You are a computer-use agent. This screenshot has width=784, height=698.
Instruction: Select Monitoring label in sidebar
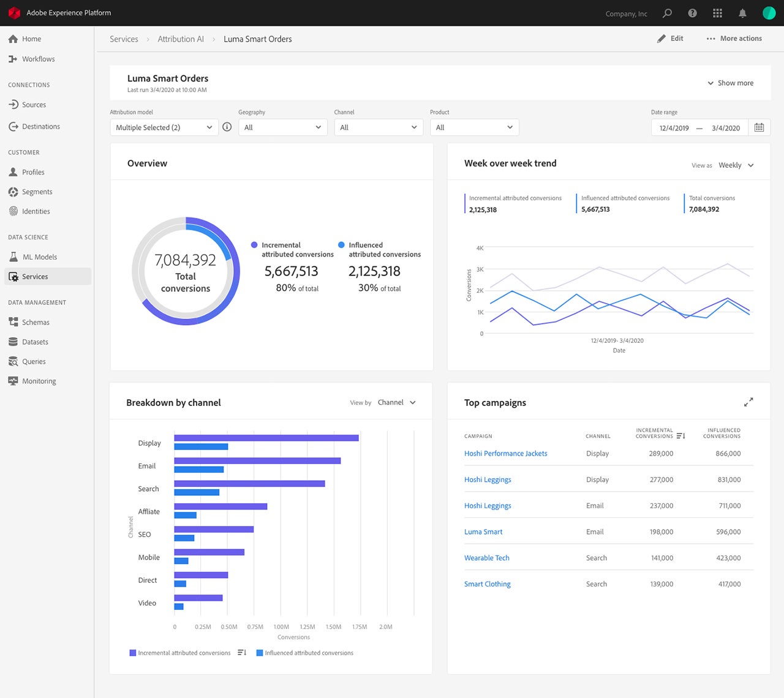pos(39,381)
